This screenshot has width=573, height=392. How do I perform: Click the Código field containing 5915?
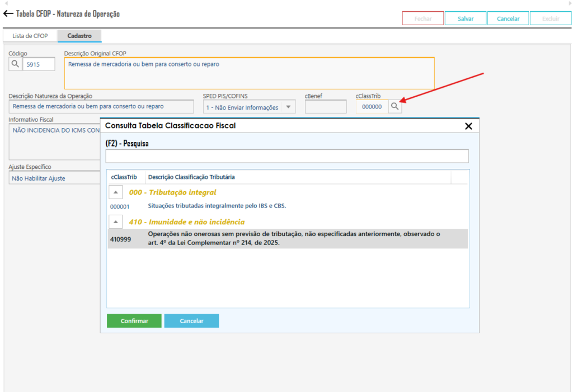[39, 64]
